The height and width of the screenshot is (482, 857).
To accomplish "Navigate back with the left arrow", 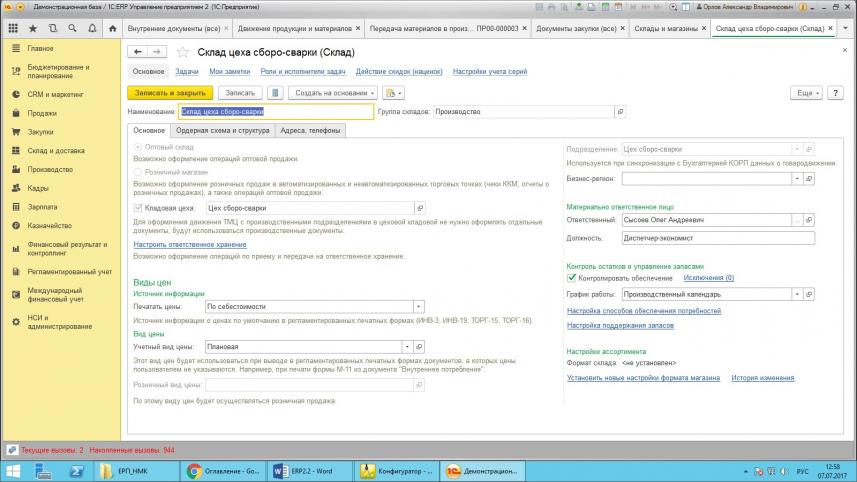I will 139,52.
